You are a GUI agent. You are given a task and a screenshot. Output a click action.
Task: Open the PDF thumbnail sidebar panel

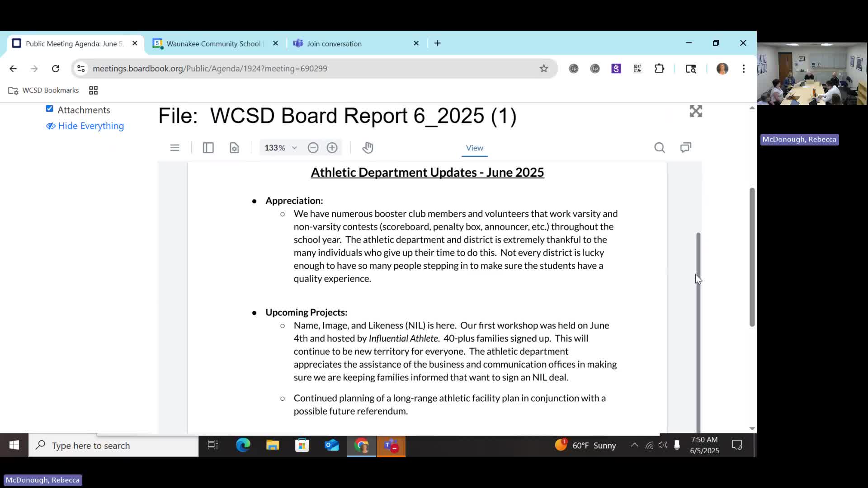(208, 147)
